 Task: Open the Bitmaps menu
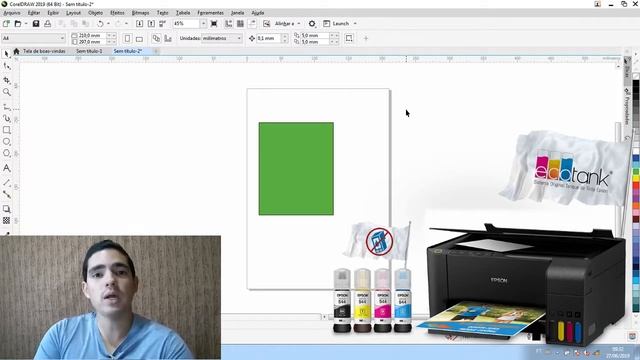(x=140, y=13)
